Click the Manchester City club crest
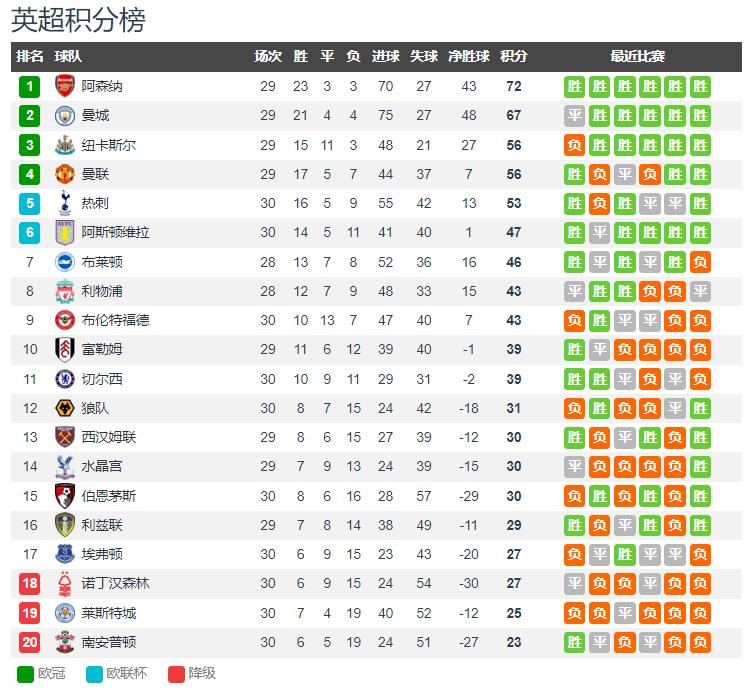The width and height of the screenshot is (750, 695). click(65, 116)
